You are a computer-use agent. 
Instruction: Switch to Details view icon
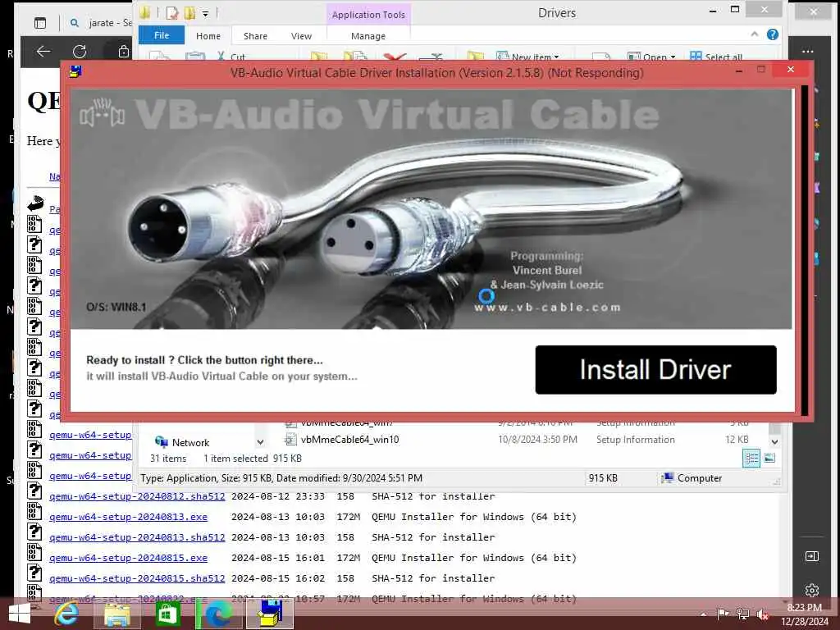[x=751, y=458]
